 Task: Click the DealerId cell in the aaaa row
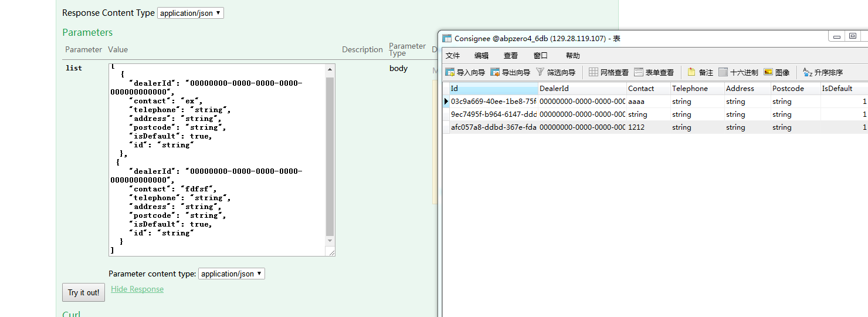coord(582,102)
